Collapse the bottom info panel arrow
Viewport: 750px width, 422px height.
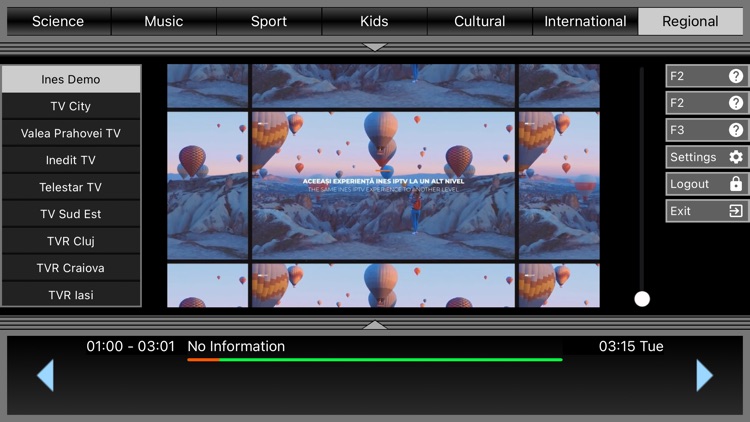pos(375,325)
